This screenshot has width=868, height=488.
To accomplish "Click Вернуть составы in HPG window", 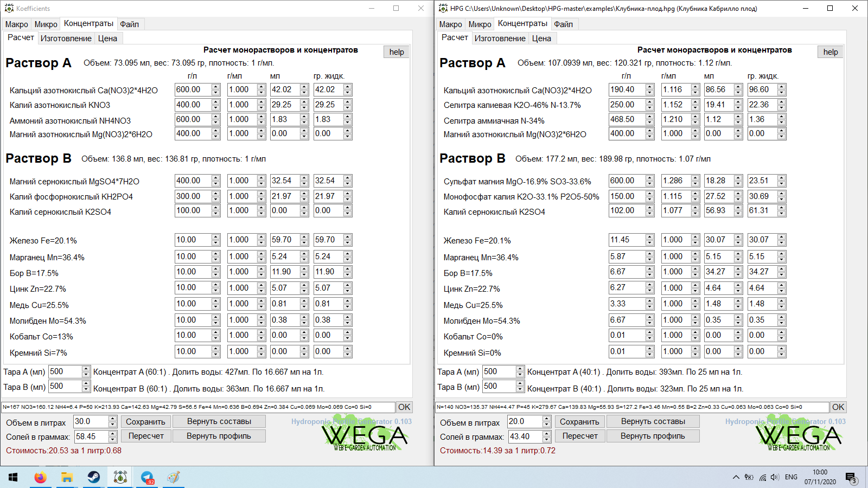I will click(653, 421).
